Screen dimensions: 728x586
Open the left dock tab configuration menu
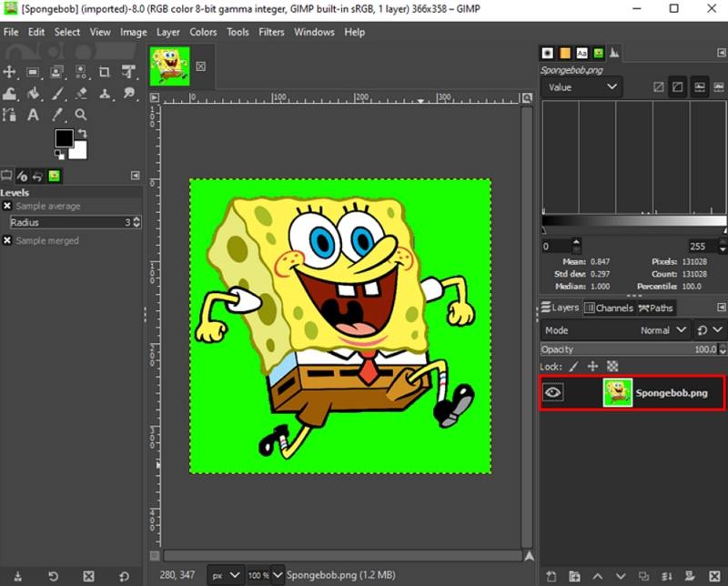(135, 175)
